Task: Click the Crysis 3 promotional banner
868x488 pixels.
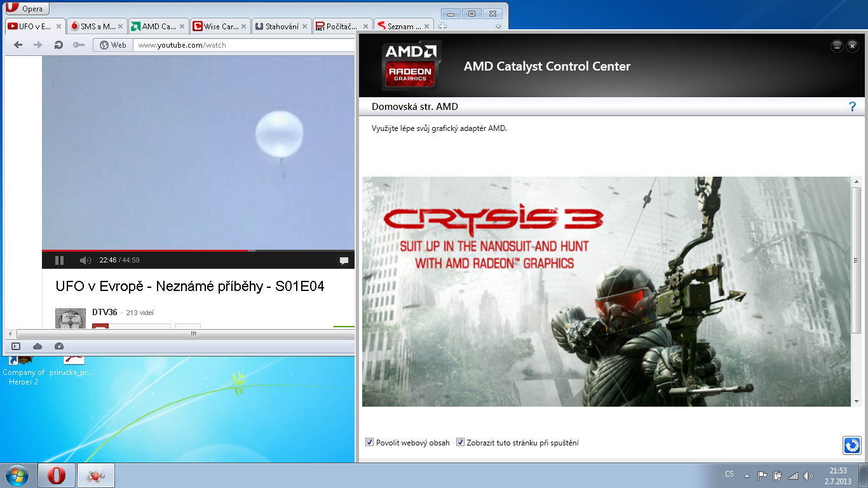Action: click(x=606, y=292)
